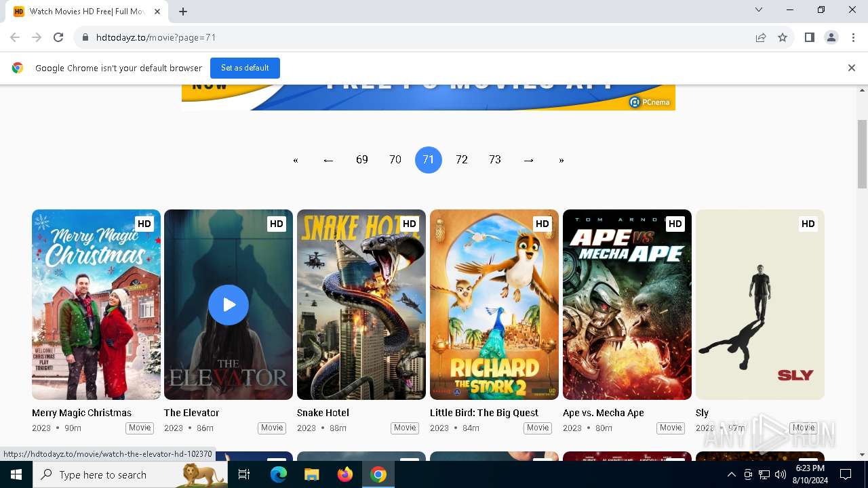The image size is (868, 488).
Task: Click the site info lock icon
Action: (85, 37)
